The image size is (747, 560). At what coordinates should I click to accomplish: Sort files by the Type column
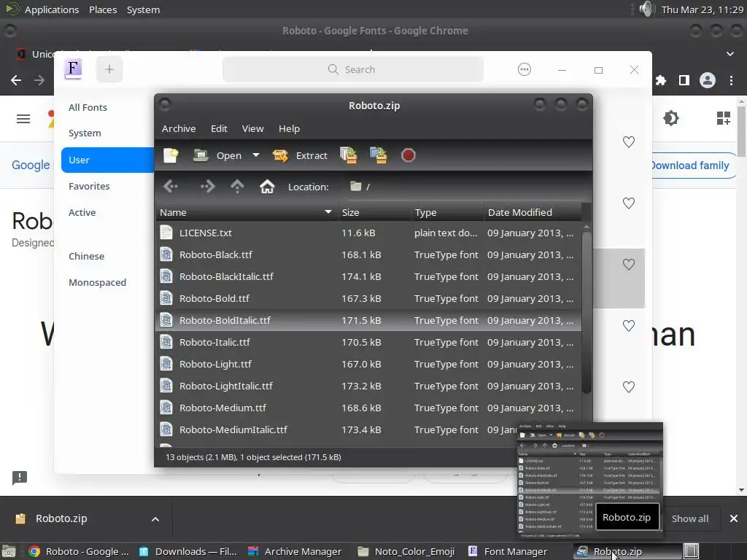[x=448, y=212]
